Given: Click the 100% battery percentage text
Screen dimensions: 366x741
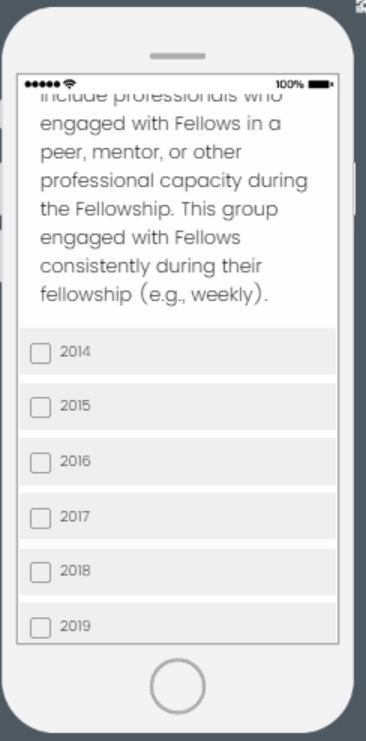Looking at the screenshot, I should [290, 85].
